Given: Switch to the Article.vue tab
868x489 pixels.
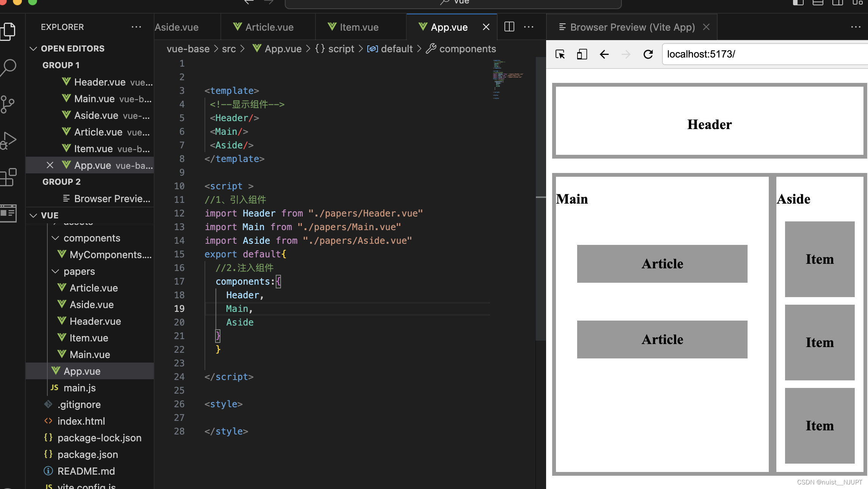Looking at the screenshot, I should [x=269, y=27].
